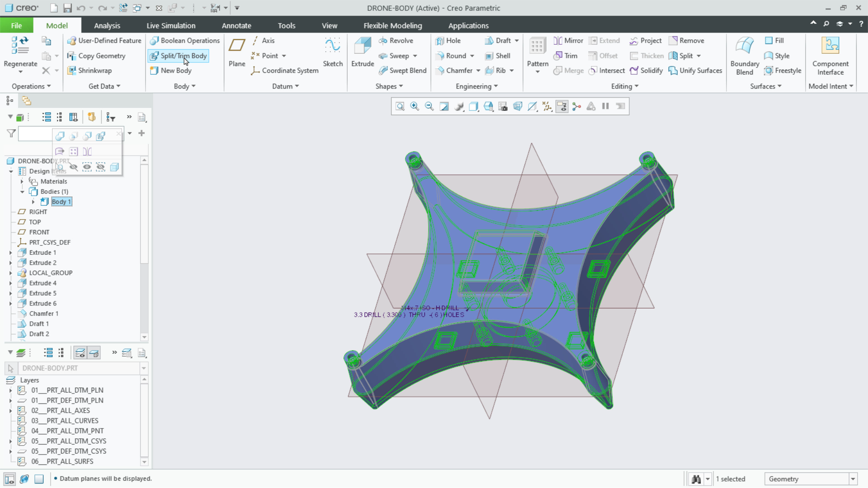
Task: Open the Analysis ribbon tab
Action: [x=107, y=25]
